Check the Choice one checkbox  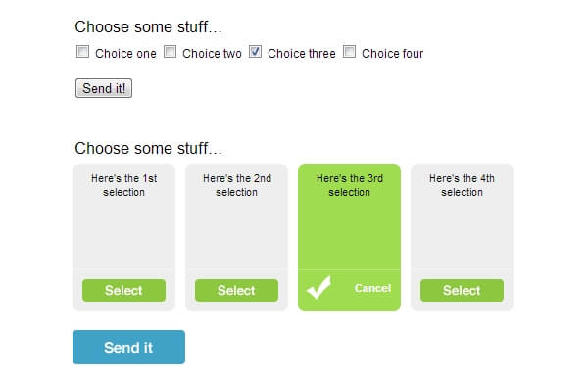[83, 52]
